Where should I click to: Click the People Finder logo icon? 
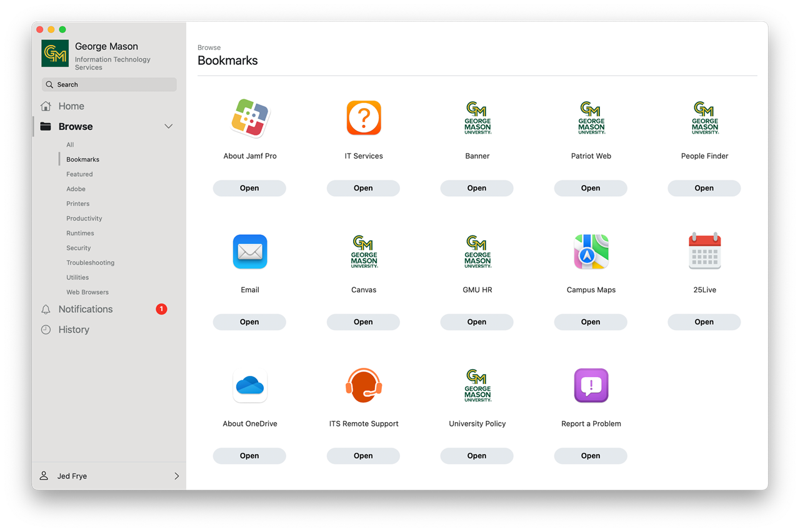tap(705, 118)
